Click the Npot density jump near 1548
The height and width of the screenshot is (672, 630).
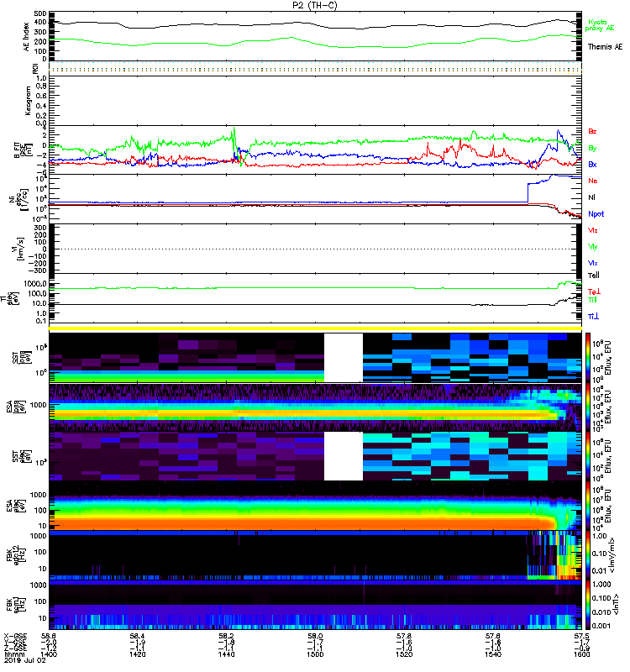coord(528,192)
